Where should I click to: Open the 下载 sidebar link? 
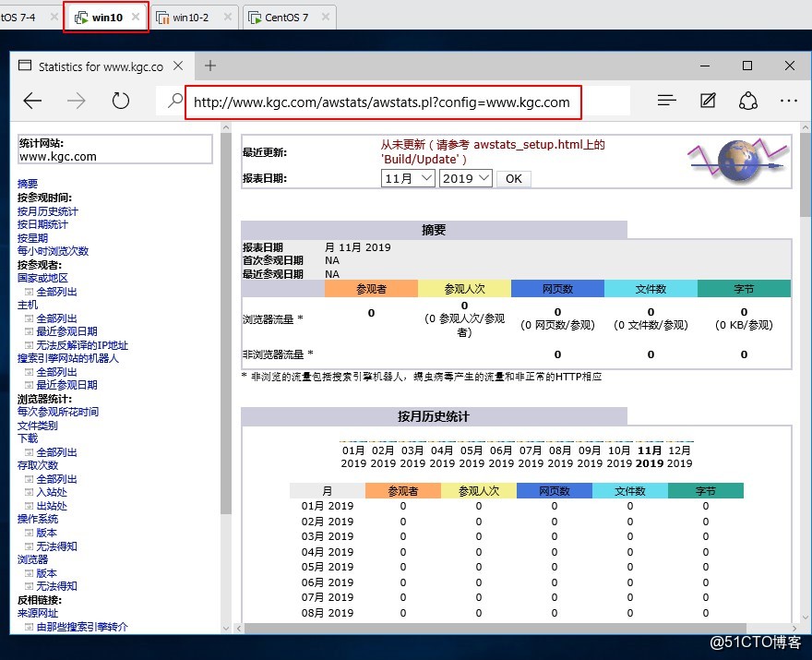pyautogui.click(x=28, y=438)
